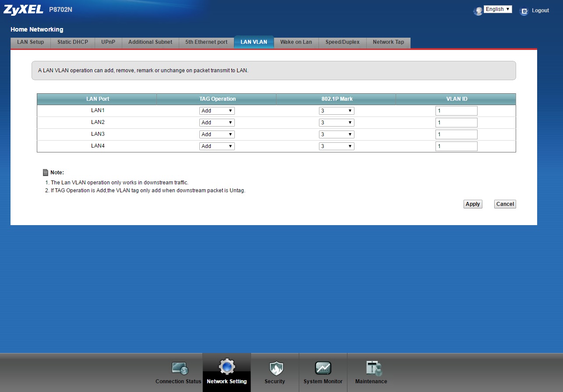Click the Logout link
The width and height of the screenshot is (563, 392).
tap(540, 11)
